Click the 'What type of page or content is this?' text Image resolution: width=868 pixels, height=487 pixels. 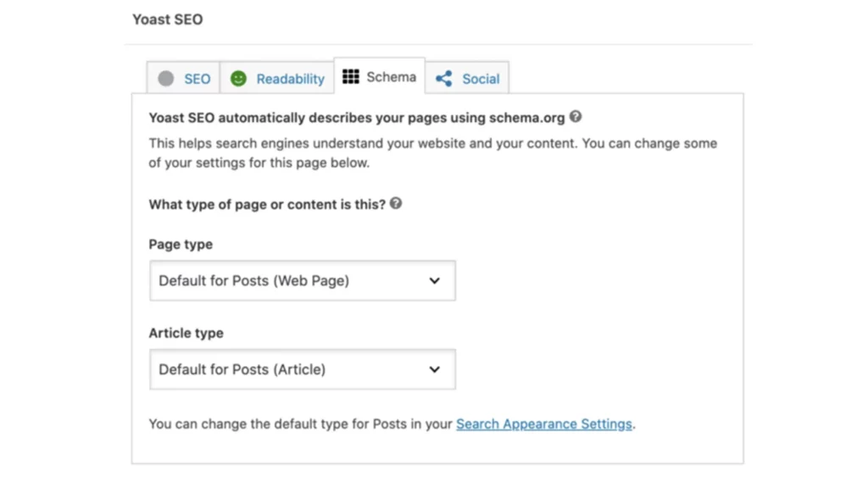point(267,205)
